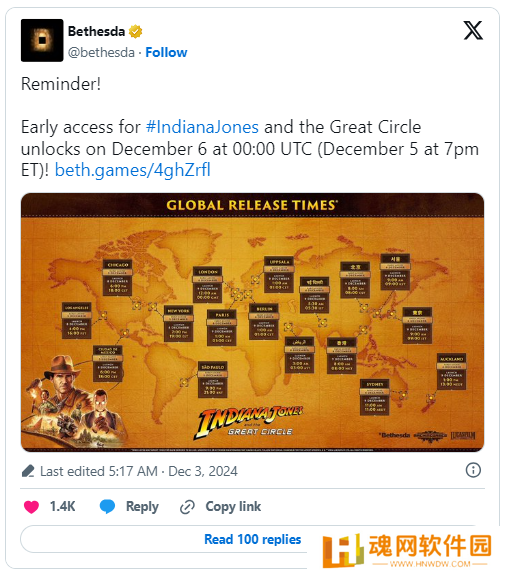Like the tweet with the heart icon
The height and width of the screenshot is (576, 507).
(x=31, y=507)
